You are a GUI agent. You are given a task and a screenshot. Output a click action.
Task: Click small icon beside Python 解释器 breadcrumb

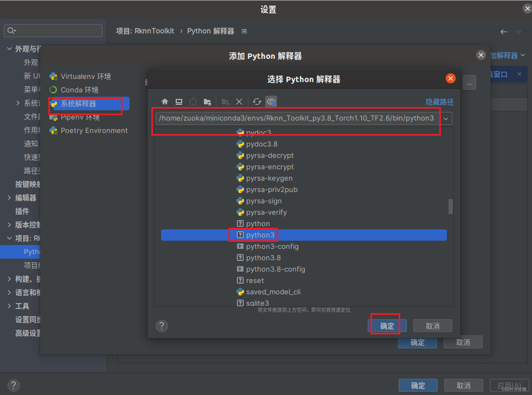tap(244, 31)
